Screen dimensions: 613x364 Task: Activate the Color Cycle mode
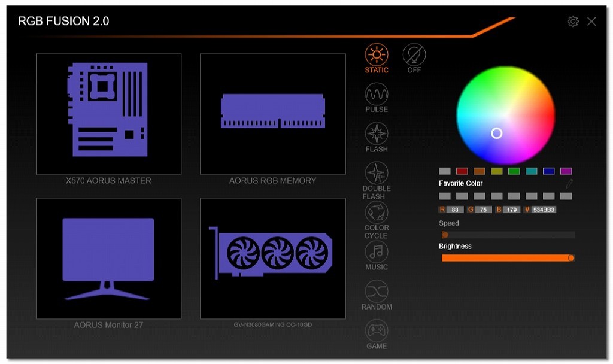pos(377,213)
